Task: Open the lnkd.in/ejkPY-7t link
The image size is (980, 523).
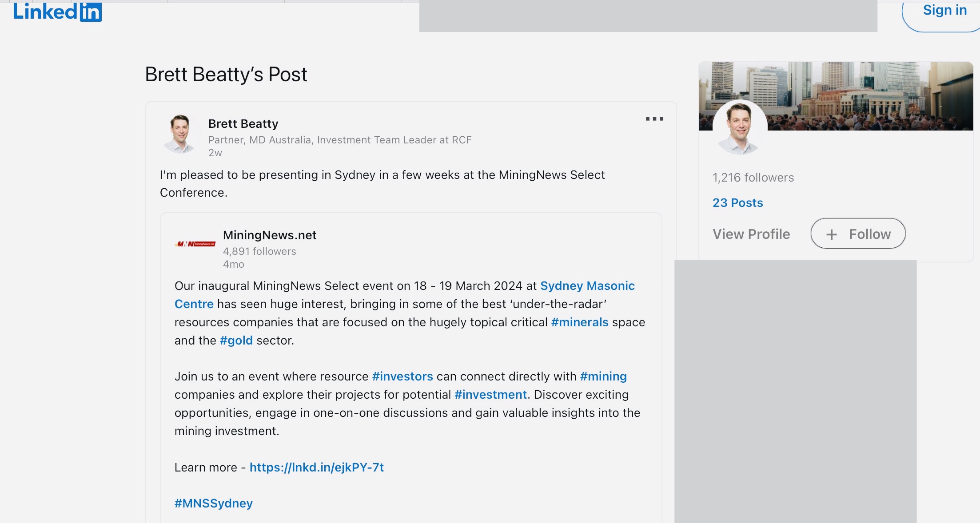Action: tap(316, 468)
